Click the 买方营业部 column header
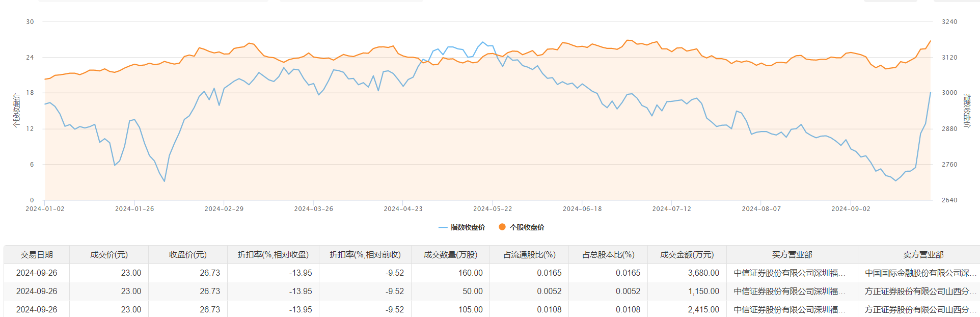The image size is (980, 317). [792, 255]
